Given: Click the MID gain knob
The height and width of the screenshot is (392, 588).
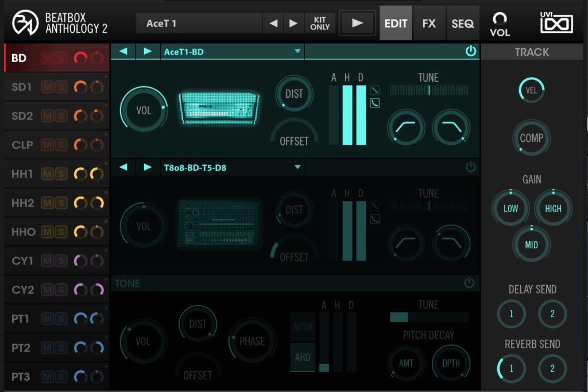Looking at the screenshot, I should coord(531,245).
